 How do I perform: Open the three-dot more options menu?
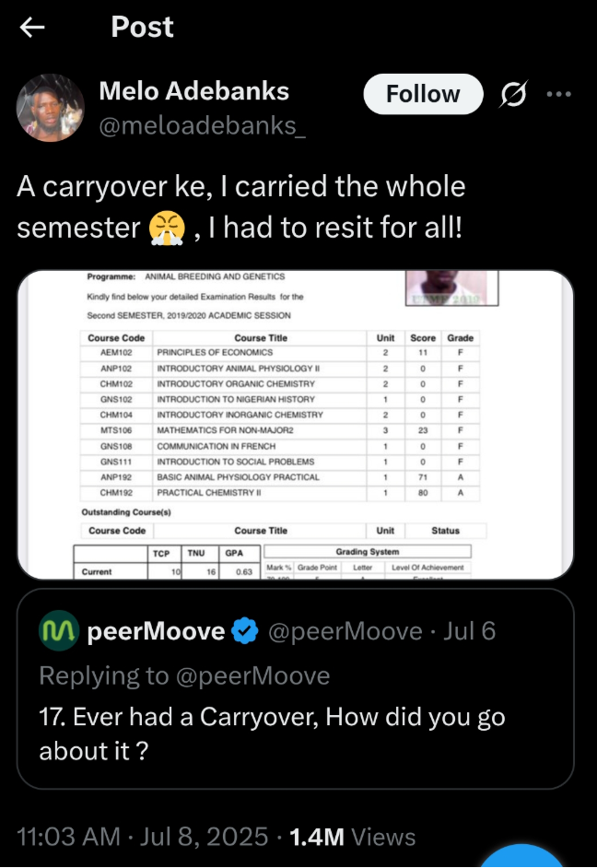click(x=559, y=94)
